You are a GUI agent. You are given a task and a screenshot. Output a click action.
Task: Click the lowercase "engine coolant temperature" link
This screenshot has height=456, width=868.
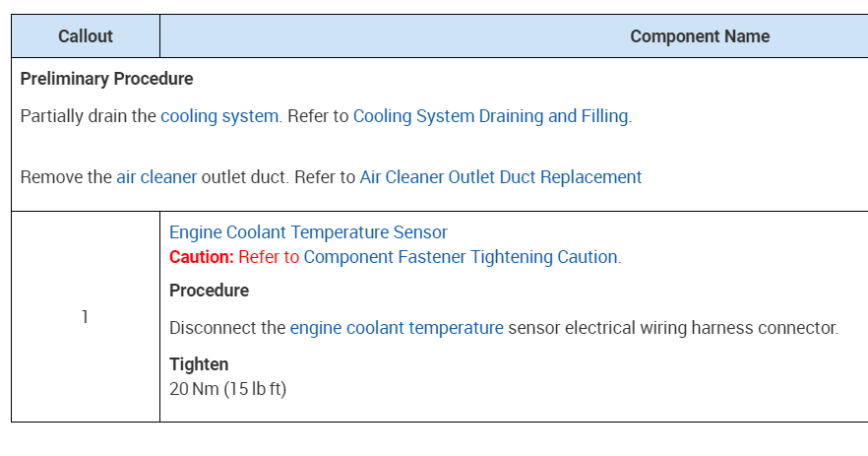tap(397, 328)
